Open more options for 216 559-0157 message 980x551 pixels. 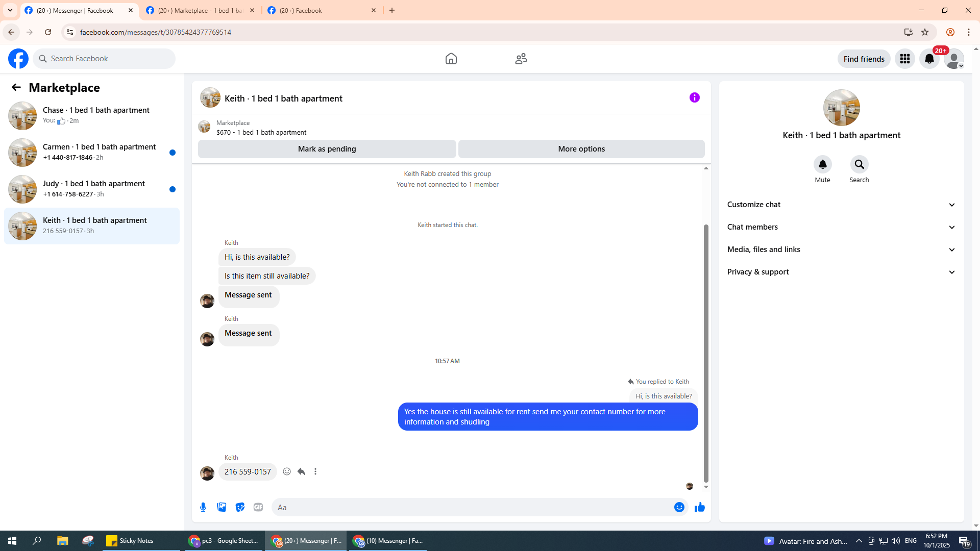(x=315, y=471)
